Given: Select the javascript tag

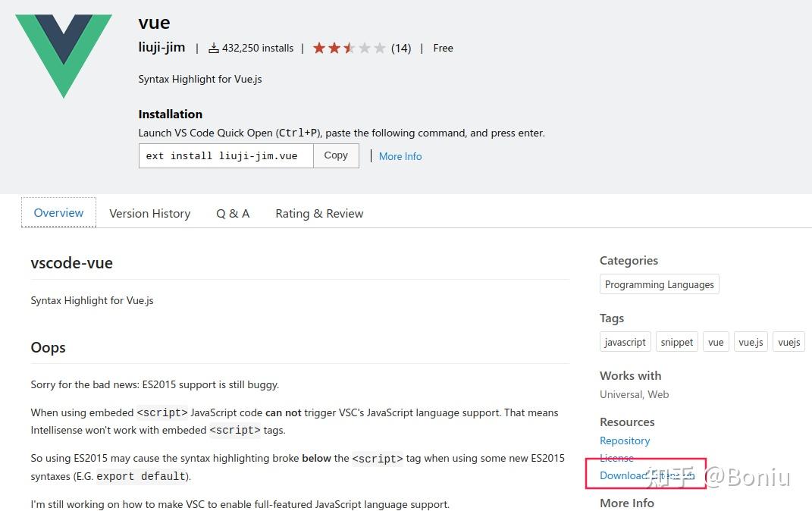Looking at the screenshot, I should tap(625, 342).
